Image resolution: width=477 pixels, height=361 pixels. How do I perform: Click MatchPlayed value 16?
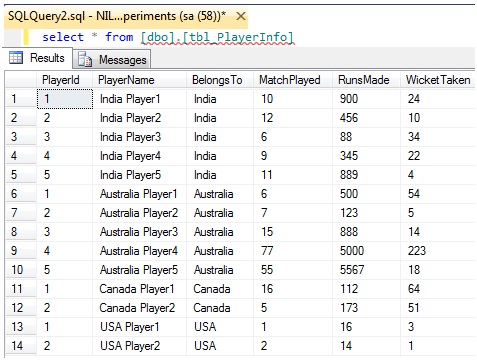click(293, 289)
